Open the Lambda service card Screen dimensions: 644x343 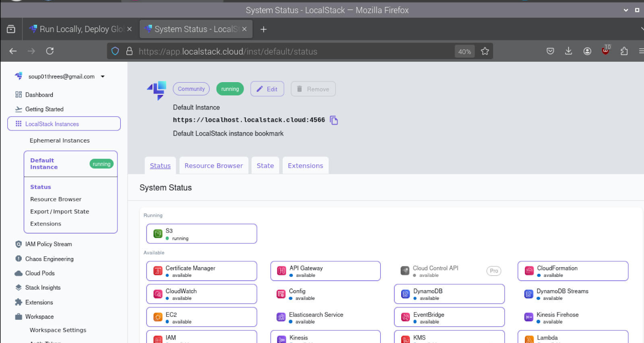573,337
